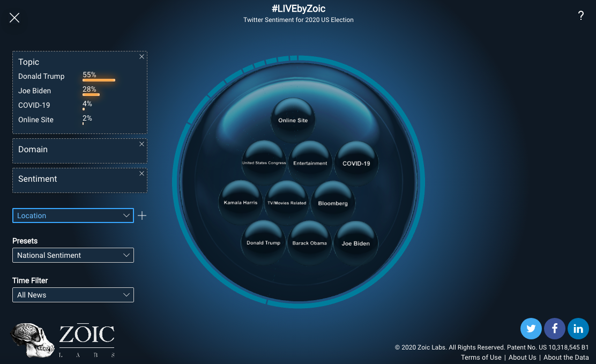Select the Joe Biden bubble
This screenshot has height=364, width=596.
pos(356,243)
